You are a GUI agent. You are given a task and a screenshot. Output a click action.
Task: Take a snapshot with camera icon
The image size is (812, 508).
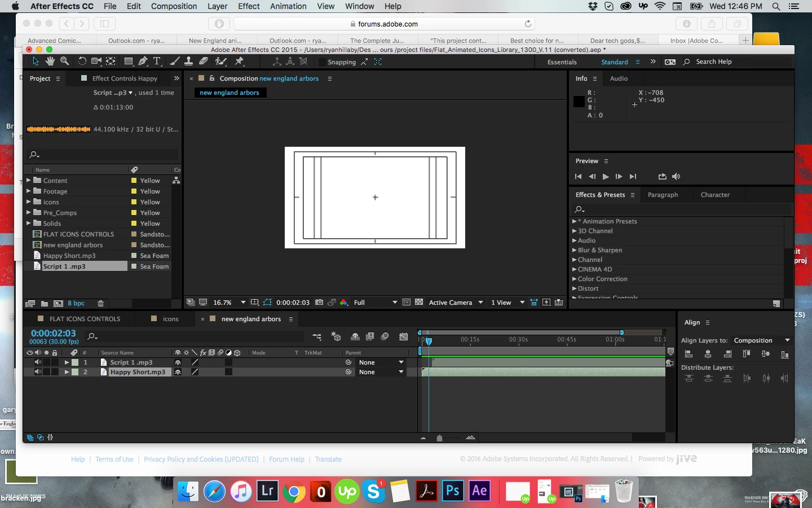pos(319,303)
